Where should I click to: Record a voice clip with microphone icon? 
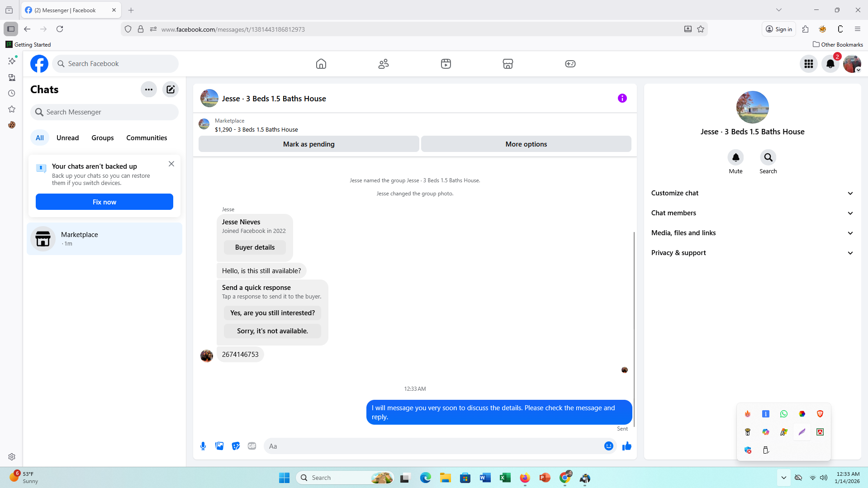click(203, 446)
